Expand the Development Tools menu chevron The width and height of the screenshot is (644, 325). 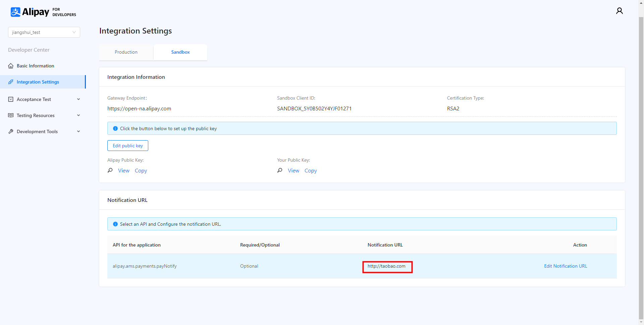[78, 131]
